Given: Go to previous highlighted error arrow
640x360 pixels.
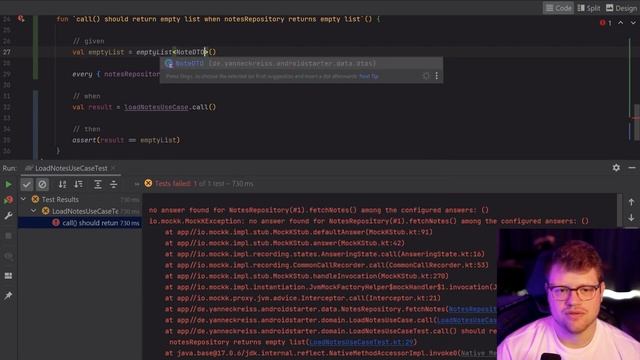Looking at the screenshot, I should 620,23.
